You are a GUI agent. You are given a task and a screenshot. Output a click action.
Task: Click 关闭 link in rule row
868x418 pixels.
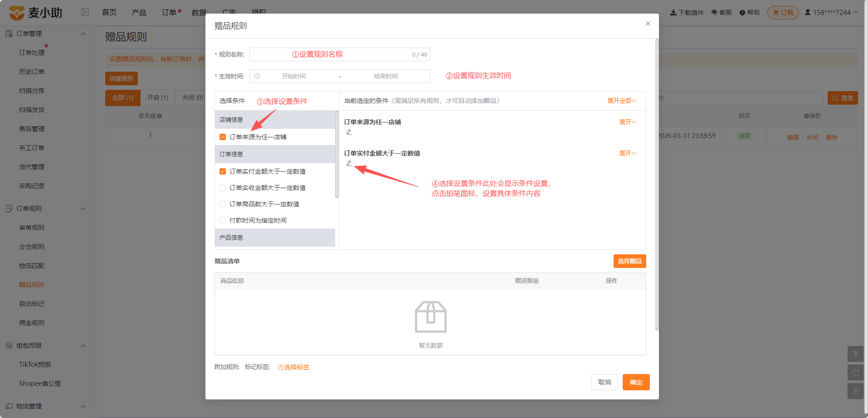click(812, 137)
